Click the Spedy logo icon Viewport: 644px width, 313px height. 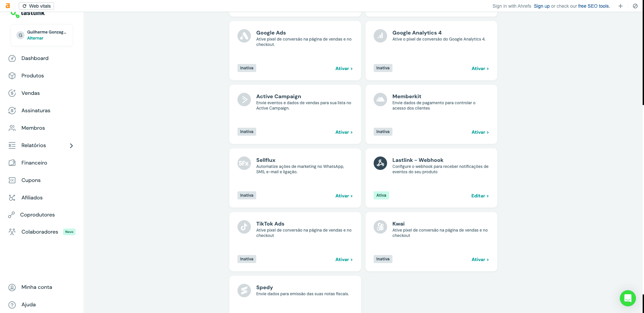244,291
